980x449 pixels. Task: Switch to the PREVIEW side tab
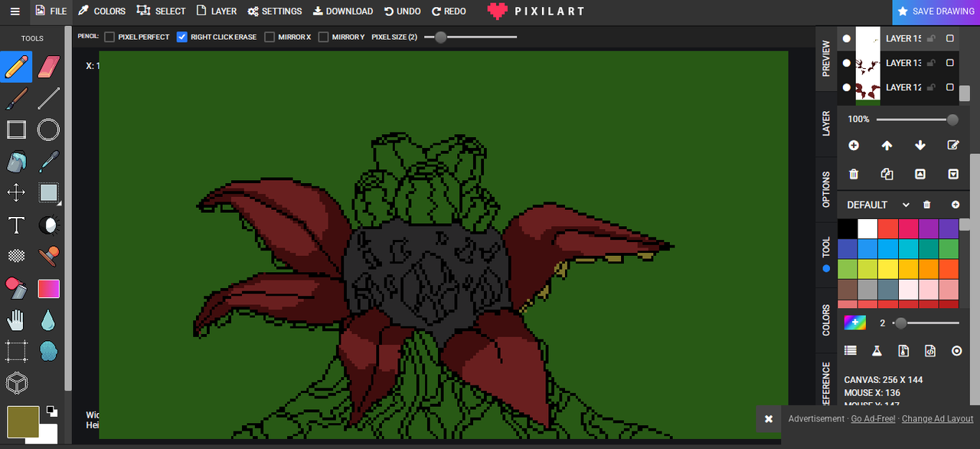pyautogui.click(x=826, y=59)
